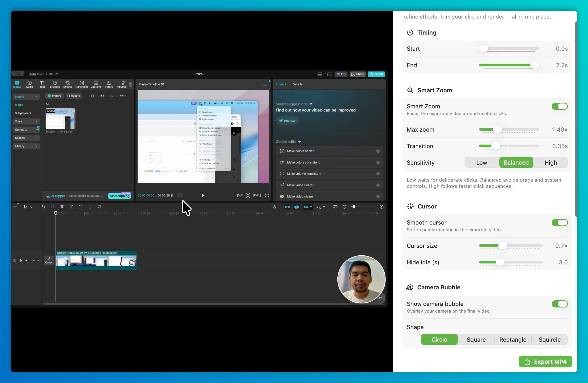
Task: Click the Delete trash icon in timeline toolbar
Action: (x=90, y=207)
